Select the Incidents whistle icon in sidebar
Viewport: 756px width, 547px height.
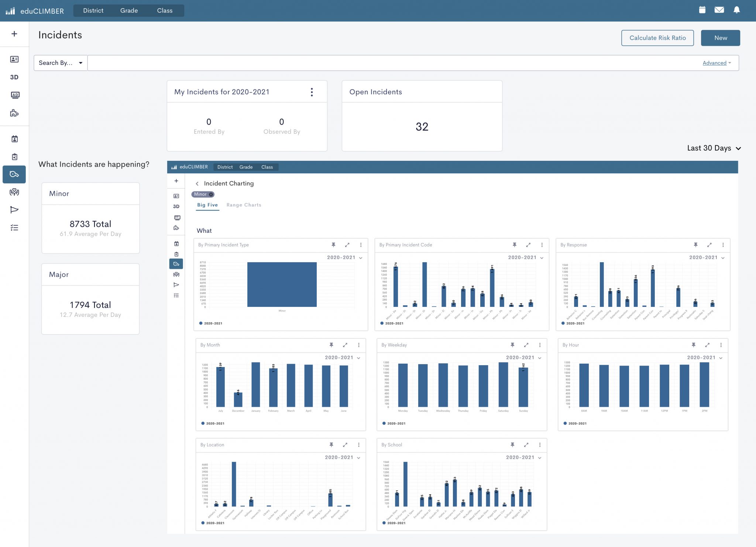[x=14, y=174]
